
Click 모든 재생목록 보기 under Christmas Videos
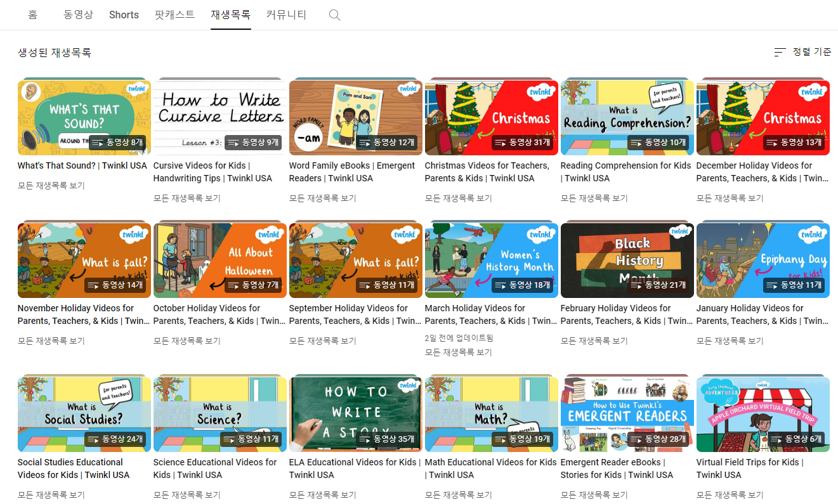pyautogui.click(x=459, y=198)
